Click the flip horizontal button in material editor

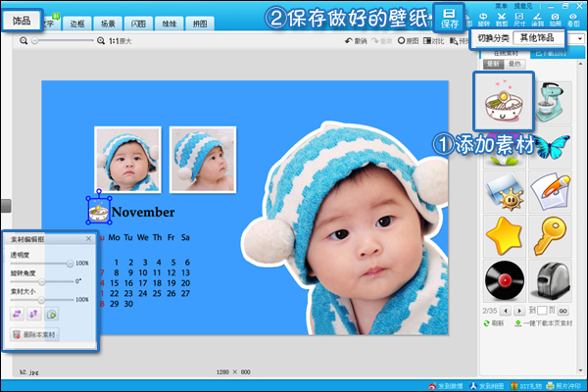(18, 313)
